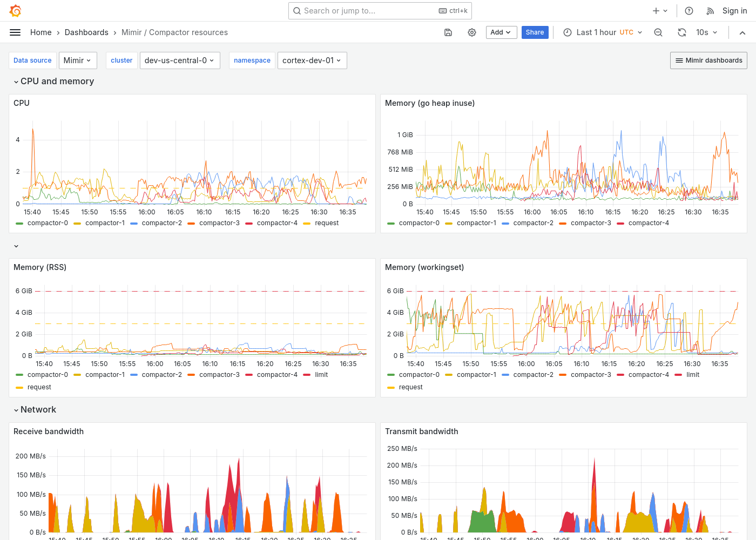Go to Dashboards via the breadcrumb
This screenshot has height=540, width=756.
click(x=86, y=32)
